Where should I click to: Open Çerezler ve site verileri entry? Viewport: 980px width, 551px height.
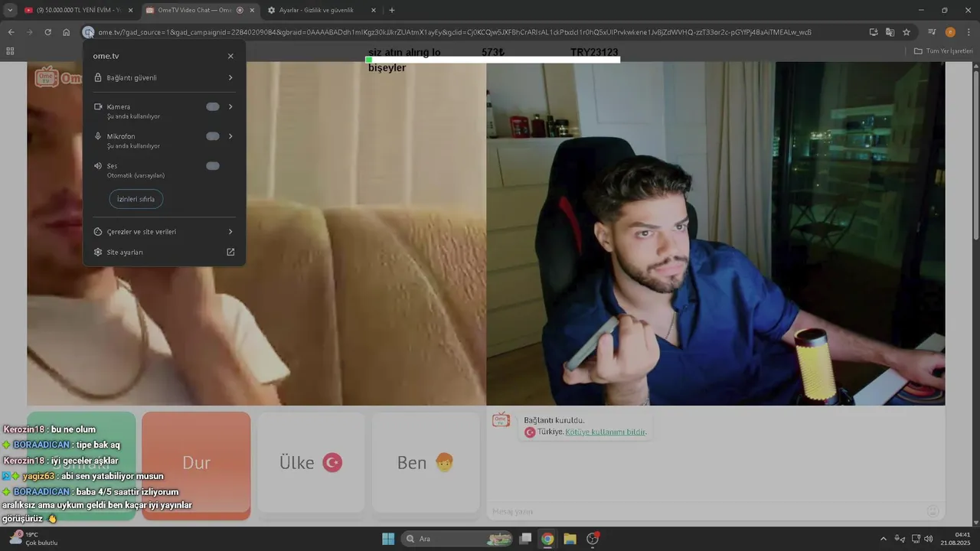164,232
